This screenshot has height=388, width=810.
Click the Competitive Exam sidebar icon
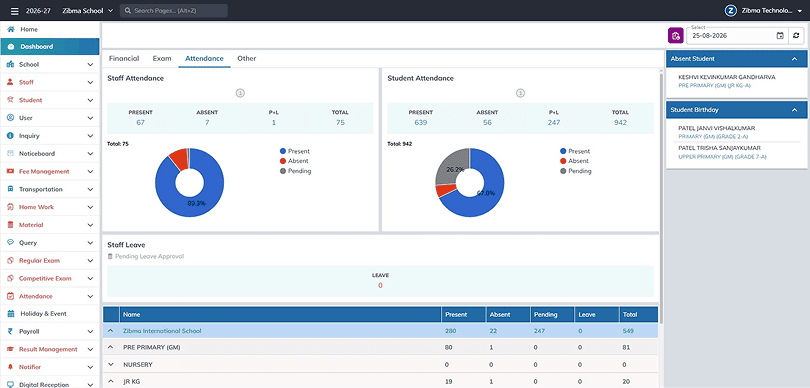pyautogui.click(x=10, y=278)
